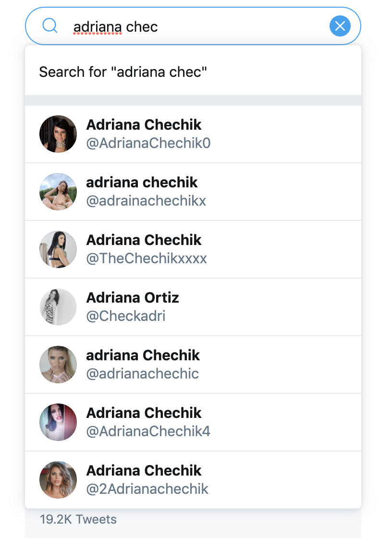
Task: Select the 'adriana Chechik' name above @adrianachechic
Action: 143,355
